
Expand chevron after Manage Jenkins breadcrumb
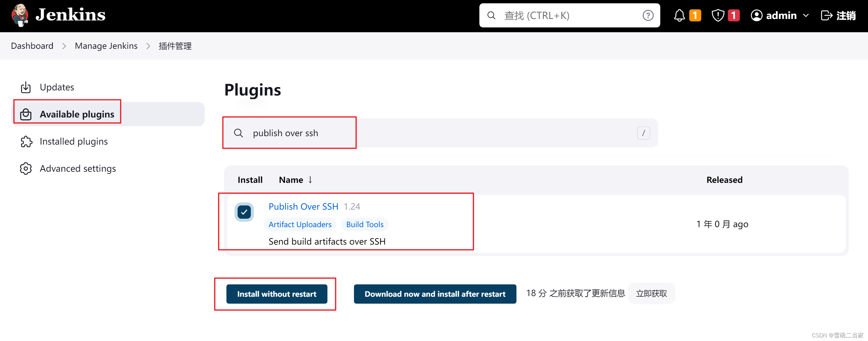148,46
